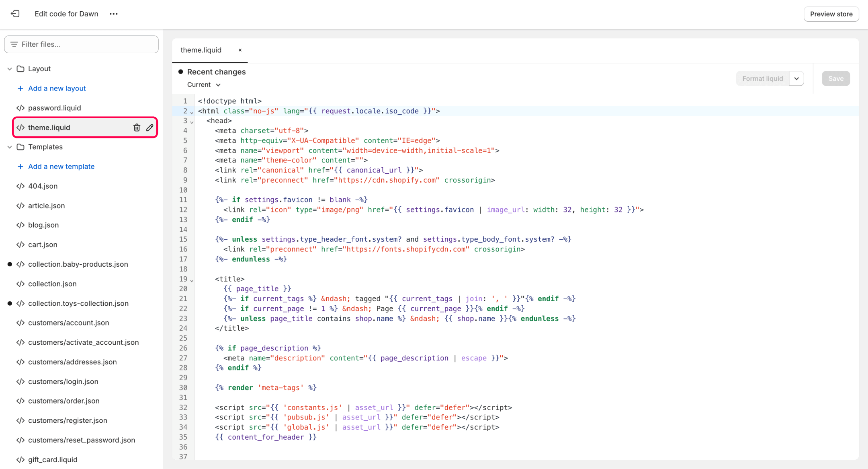Click Add a new template link
The image size is (868, 469).
(61, 167)
